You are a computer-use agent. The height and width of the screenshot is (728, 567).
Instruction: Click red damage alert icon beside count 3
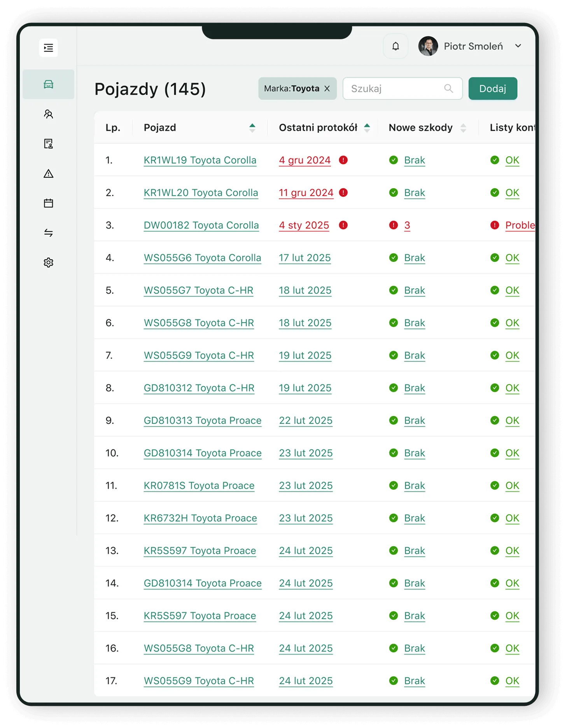(394, 225)
